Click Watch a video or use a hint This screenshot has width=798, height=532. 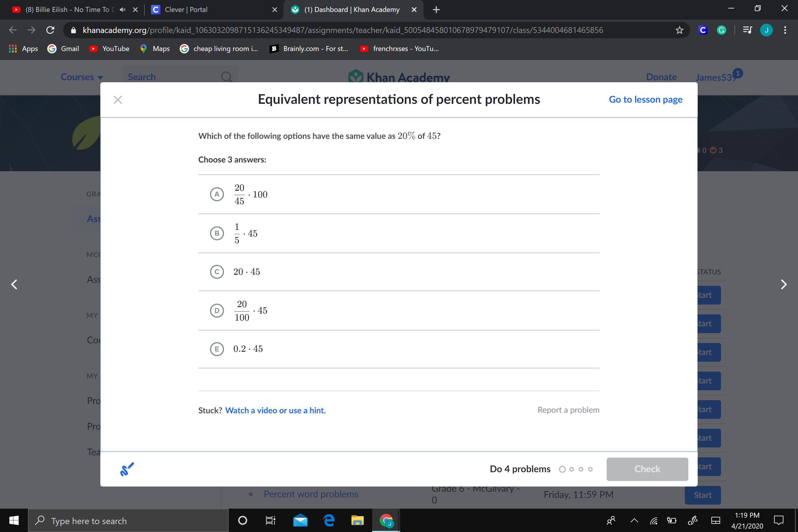coord(275,411)
